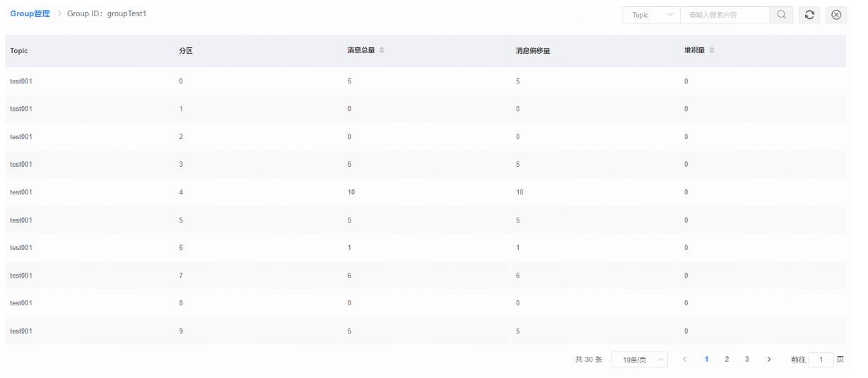Click the Topic column header
The image size is (868, 378).
tap(19, 51)
